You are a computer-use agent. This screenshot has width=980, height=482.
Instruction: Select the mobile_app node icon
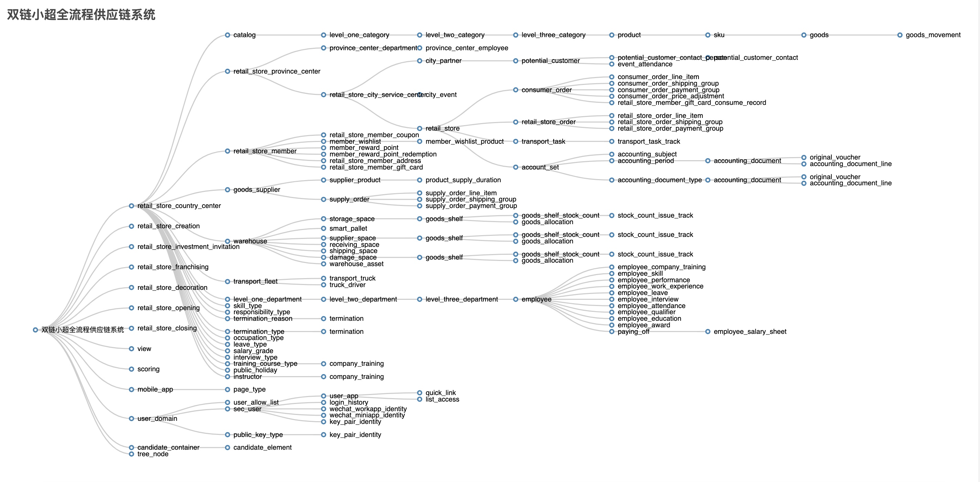131,391
